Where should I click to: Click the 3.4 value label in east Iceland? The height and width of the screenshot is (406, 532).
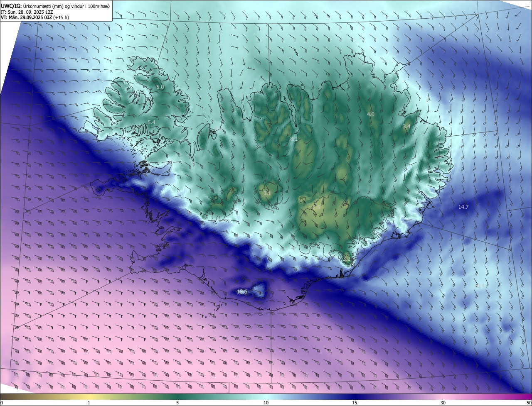[x=406, y=126]
